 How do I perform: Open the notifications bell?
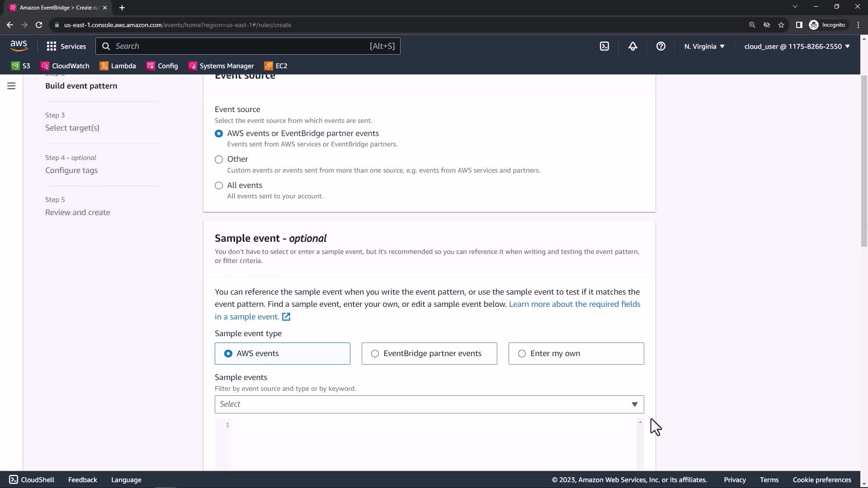(x=632, y=46)
